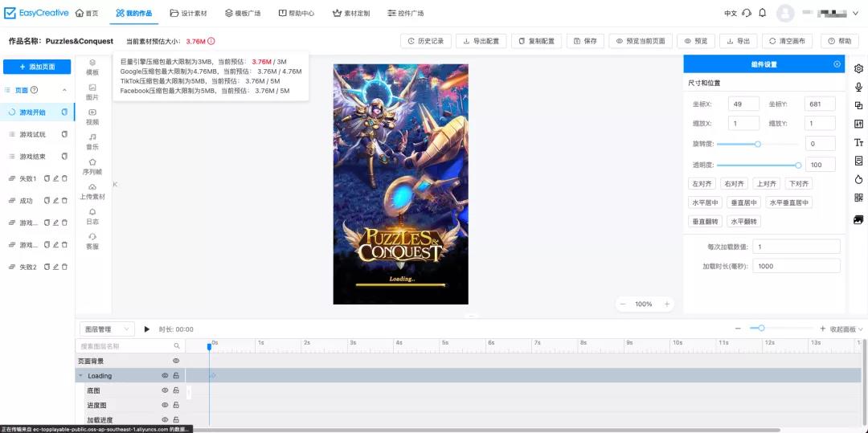This screenshot has width=868, height=433.
Task: Click the 水平垂直居中 align button
Action: (789, 202)
